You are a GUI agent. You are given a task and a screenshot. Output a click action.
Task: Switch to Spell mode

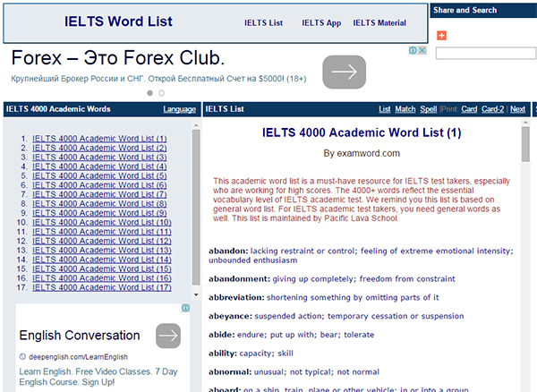tap(429, 109)
